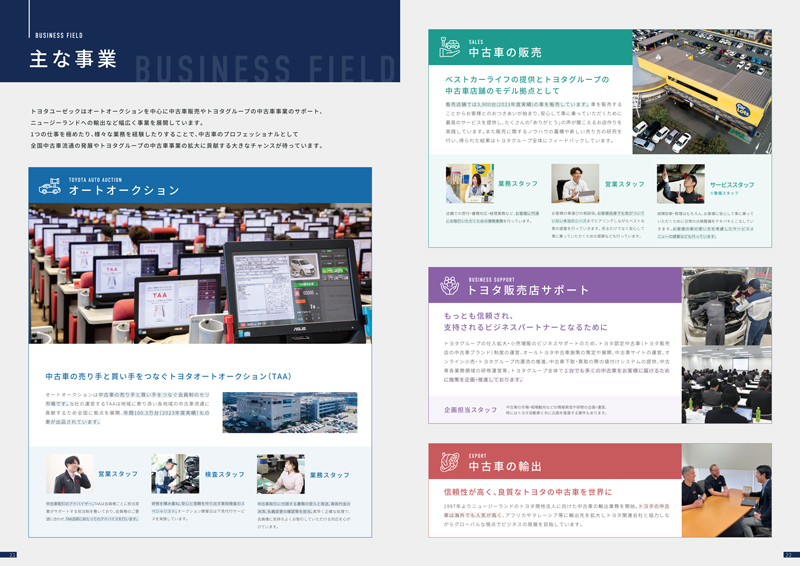The width and height of the screenshot is (800, 566).
Task: Select the オートオークション section heading
Action: tap(124, 190)
